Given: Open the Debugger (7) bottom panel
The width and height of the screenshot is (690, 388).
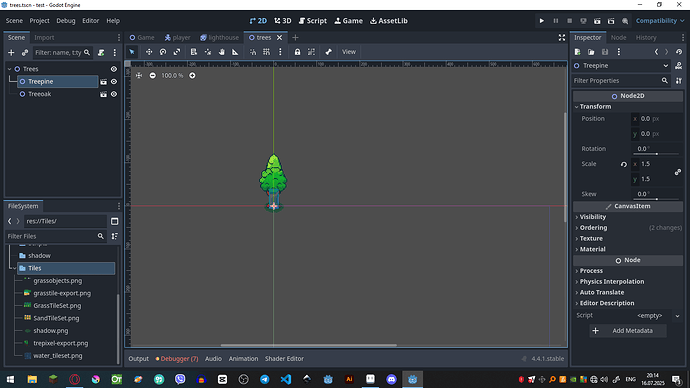Looking at the screenshot, I should pos(177,359).
